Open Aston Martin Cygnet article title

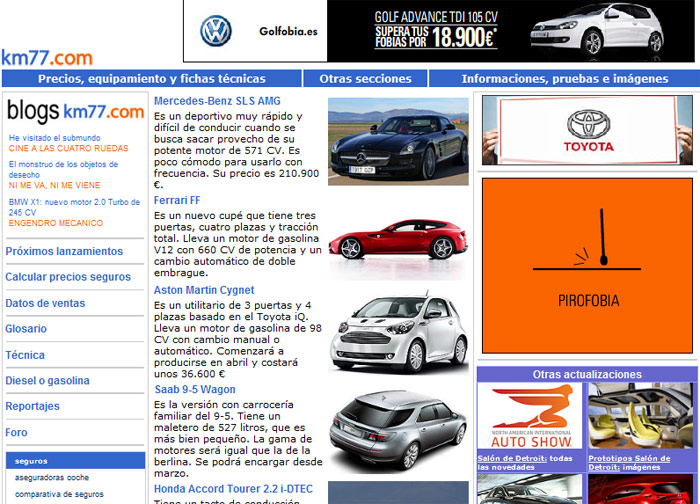pos(204,290)
